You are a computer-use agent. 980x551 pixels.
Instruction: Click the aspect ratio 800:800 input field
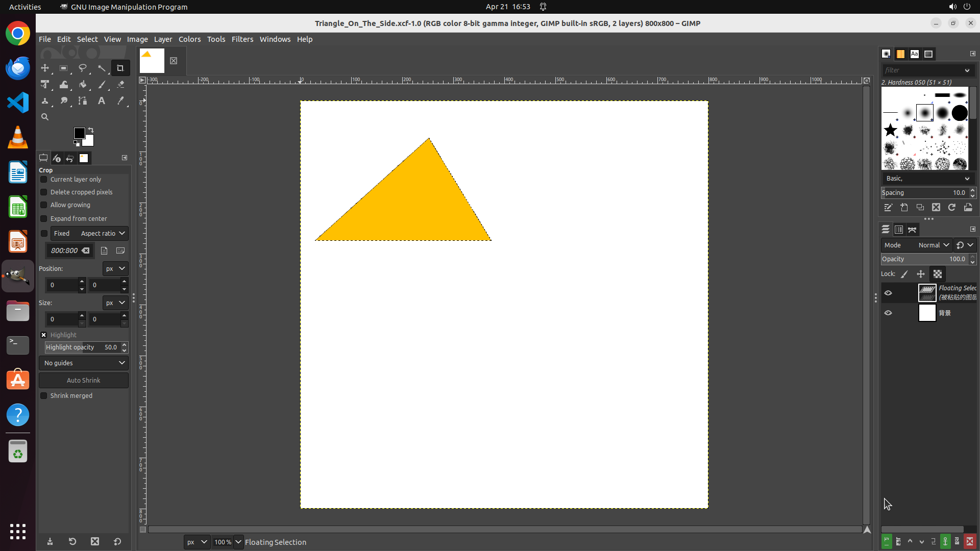[x=70, y=251]
